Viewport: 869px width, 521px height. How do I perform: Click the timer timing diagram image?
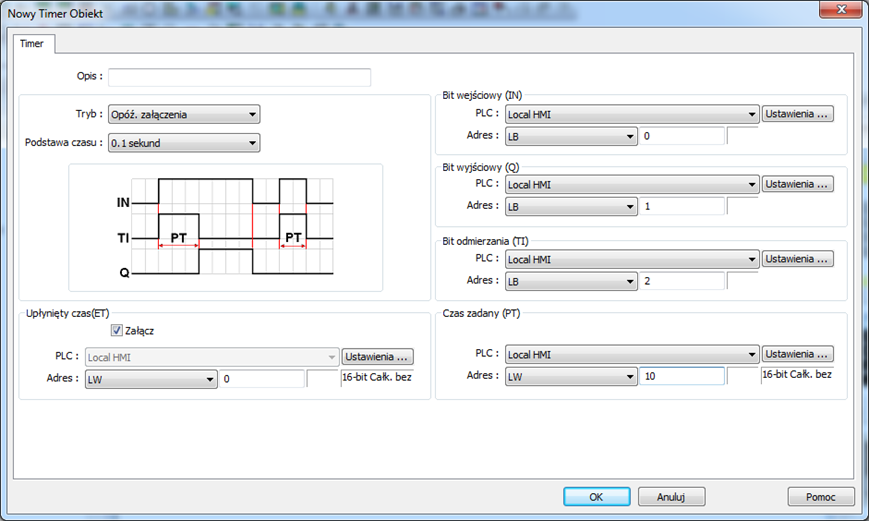tap(226, 227)
